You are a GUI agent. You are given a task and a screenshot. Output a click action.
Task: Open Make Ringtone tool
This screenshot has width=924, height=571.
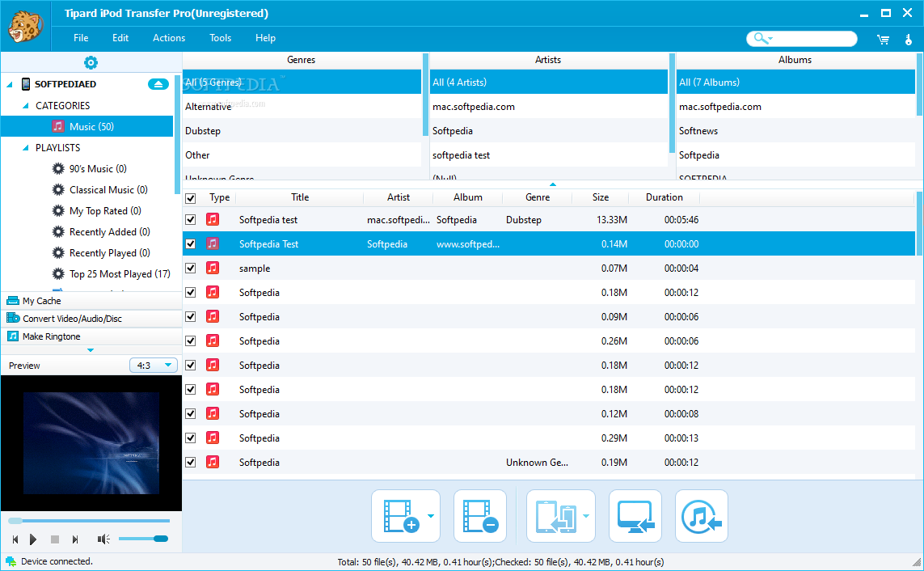click(x=91, y=336)
